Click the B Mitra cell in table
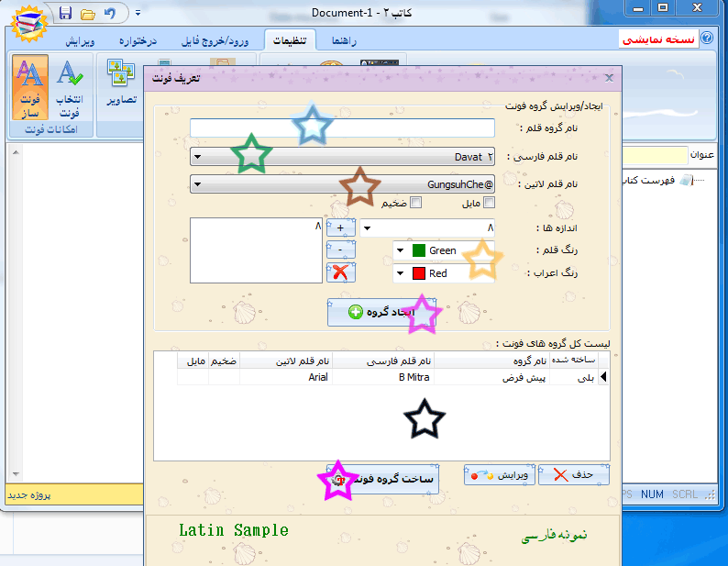 click(383, 377)
